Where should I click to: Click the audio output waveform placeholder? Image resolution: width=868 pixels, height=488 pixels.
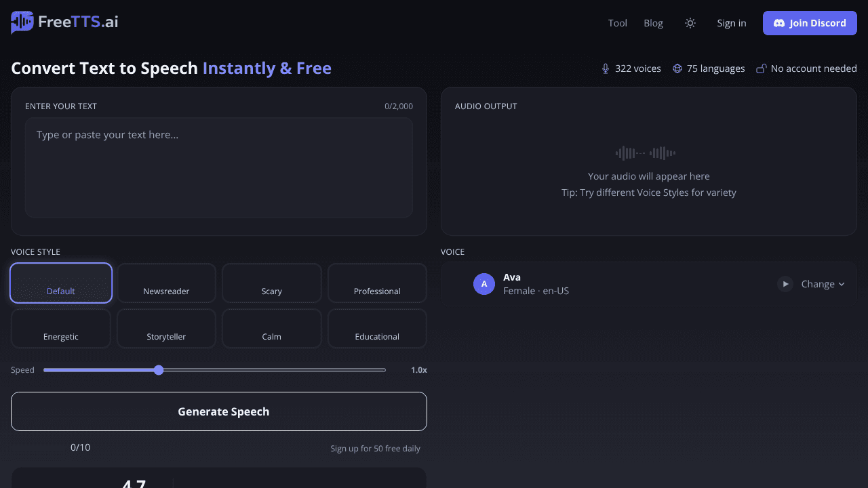click(646, 153)
